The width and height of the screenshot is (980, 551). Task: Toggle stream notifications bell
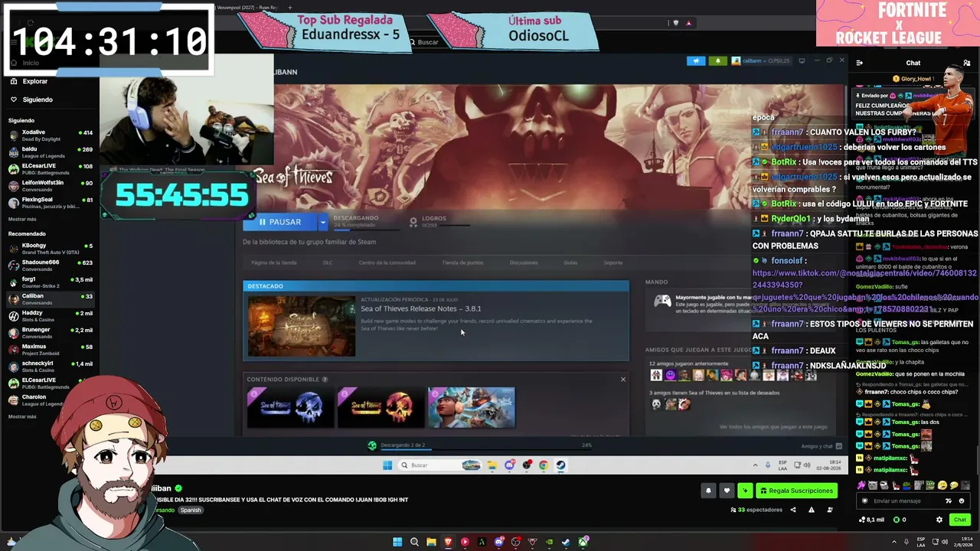click(x=708, y=491)
